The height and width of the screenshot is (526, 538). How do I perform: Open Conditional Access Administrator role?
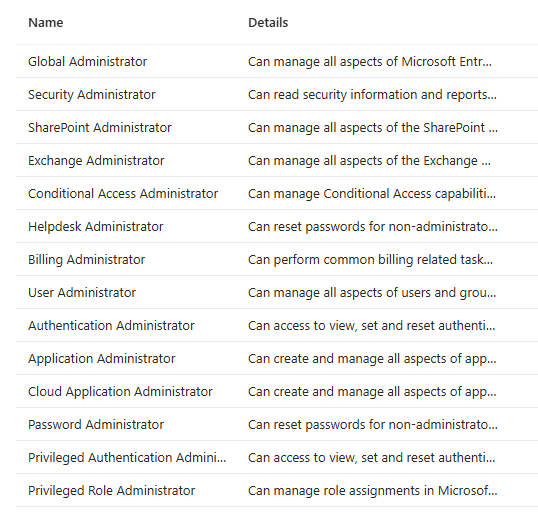coord(123,194)
